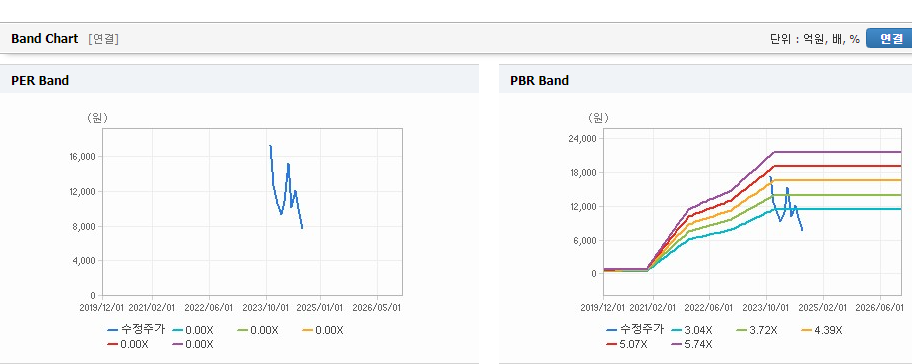Viewport: 912px width, 364px height.
Task: Toggle the red 0.00X legend in PER Band
Action: point(128,344)
